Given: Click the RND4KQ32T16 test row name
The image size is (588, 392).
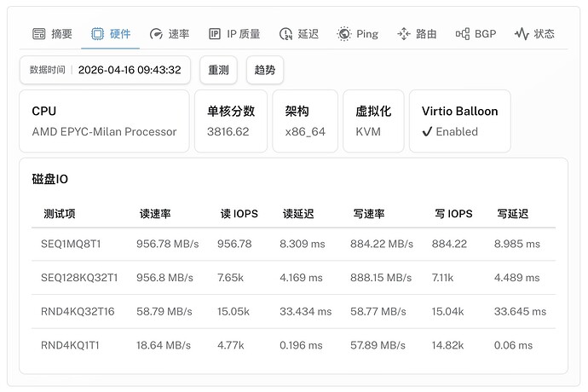Looking at the screenshot, I should [x=78, y=311].
